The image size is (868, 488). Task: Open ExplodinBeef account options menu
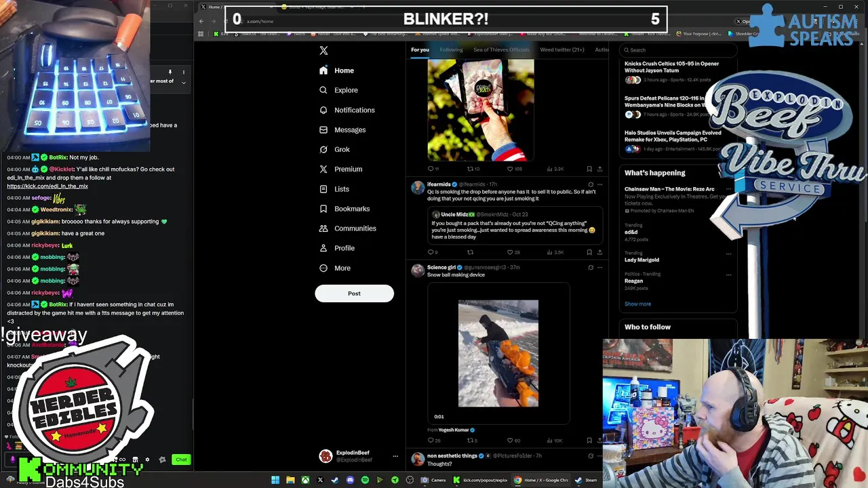click(395, 456)
